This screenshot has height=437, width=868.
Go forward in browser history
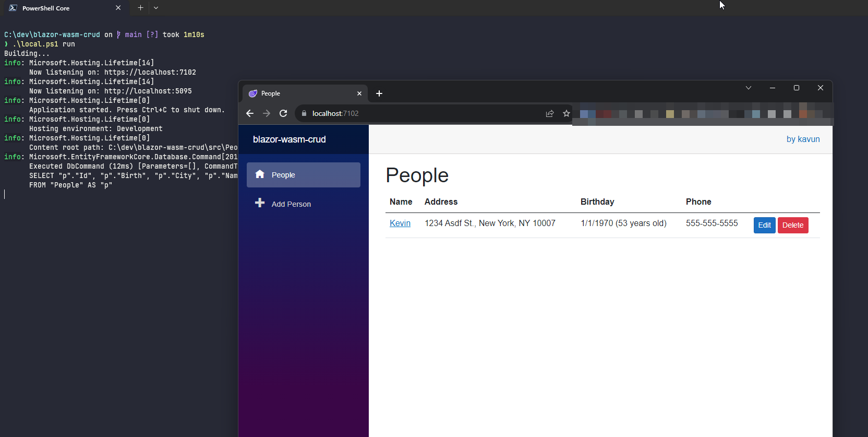pyautogui.click(x=267, y=113)
